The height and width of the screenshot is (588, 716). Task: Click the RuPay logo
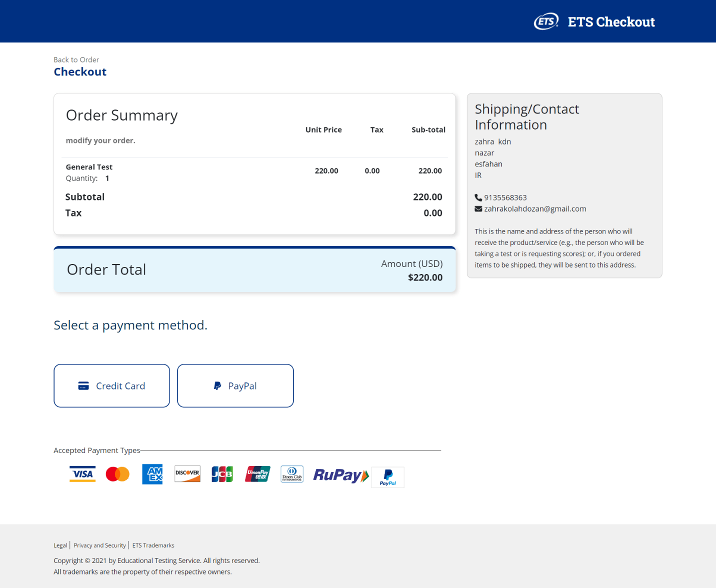coord(341,475)
